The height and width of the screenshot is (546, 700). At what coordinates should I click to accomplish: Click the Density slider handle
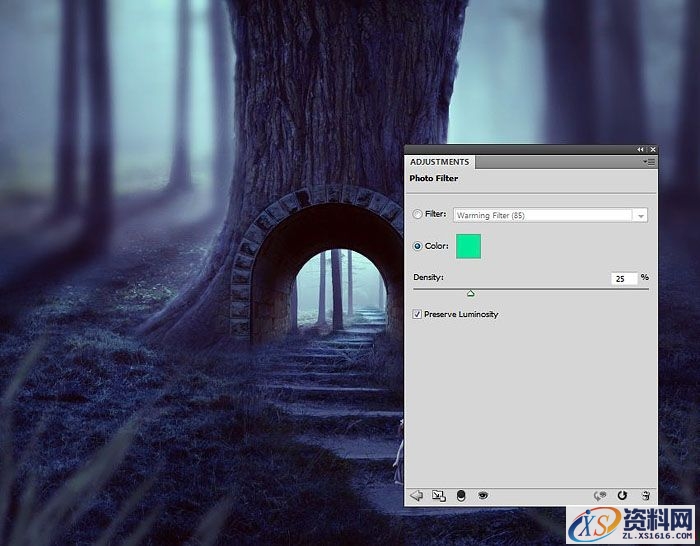pyautogui.click(x=470, y=293)
